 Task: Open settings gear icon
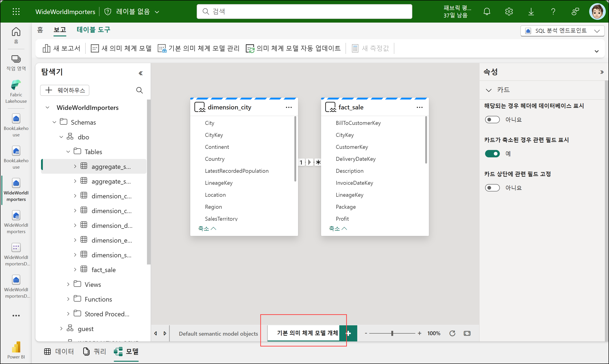click(509, 12)
